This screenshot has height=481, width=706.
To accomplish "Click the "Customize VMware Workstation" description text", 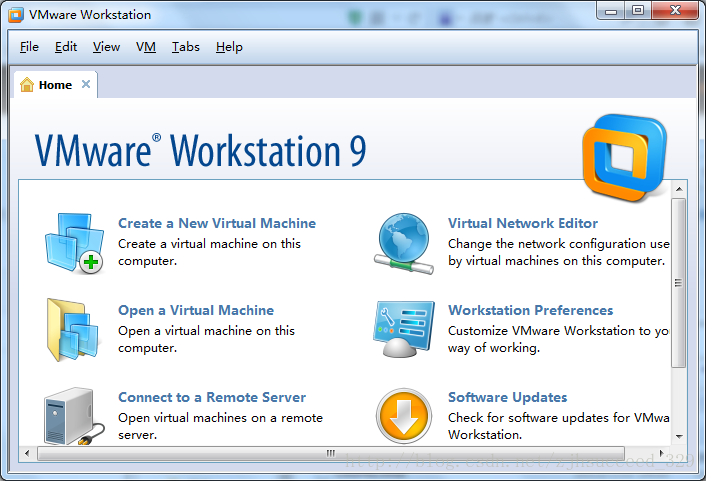I will pyautogui.click(x=558, y=339).
